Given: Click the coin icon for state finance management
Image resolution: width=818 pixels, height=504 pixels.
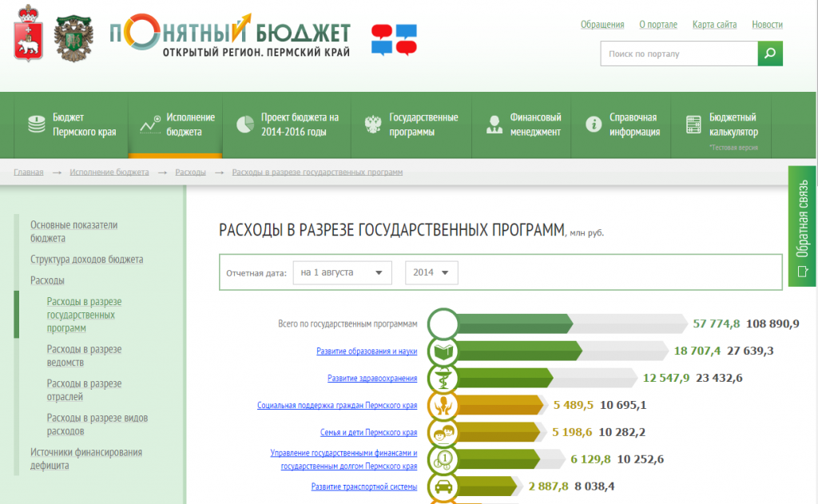Looking at the screenshot, I should click(x=443, y=459).
